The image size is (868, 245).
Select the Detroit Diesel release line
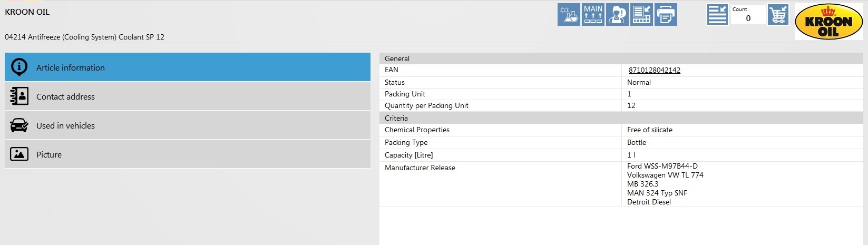click(x=649, y=202)
